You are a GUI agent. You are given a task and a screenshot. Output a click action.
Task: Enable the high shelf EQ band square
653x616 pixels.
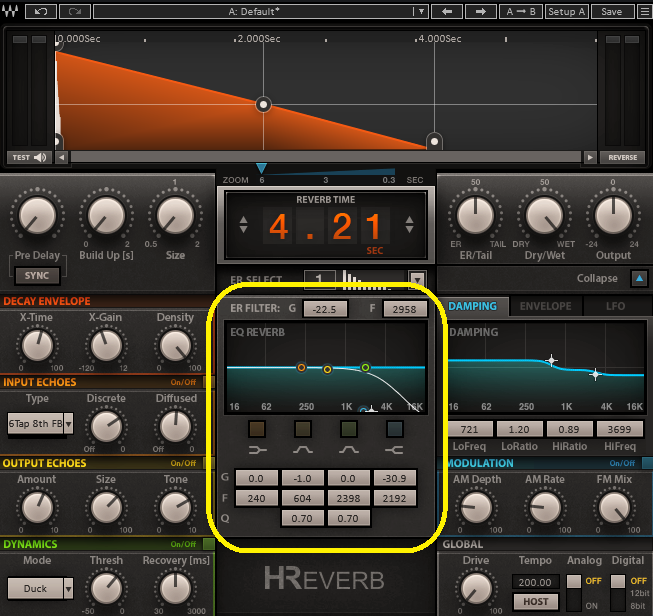(394, 430)
